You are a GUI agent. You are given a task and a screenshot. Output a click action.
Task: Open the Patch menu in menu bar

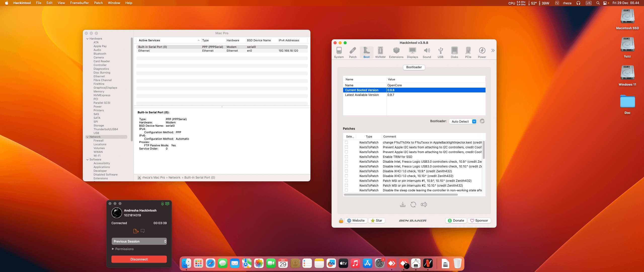[x=98, y=3]
